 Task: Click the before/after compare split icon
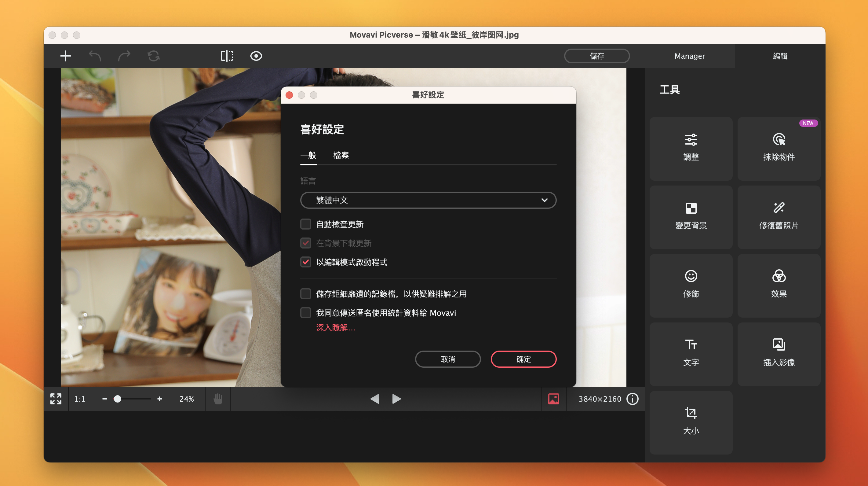227,56
